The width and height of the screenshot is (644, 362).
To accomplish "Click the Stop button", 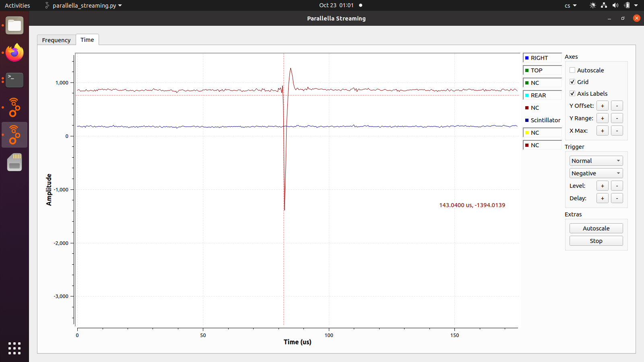I will pyautogui.click(x=596, y=241).
